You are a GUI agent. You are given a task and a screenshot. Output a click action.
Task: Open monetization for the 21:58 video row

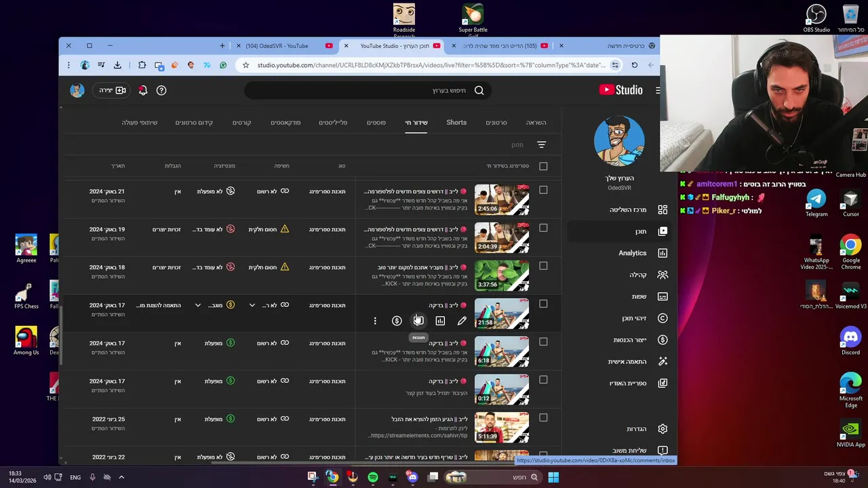(397, 321)
